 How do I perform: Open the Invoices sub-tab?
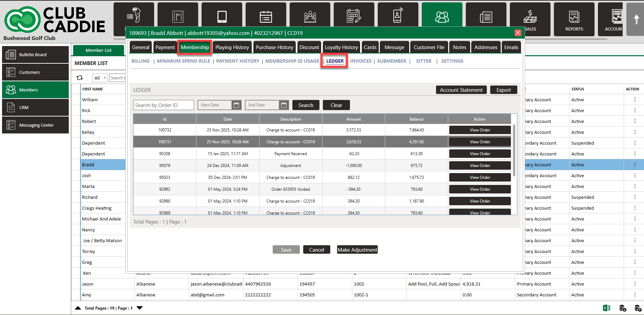point(360,61)
